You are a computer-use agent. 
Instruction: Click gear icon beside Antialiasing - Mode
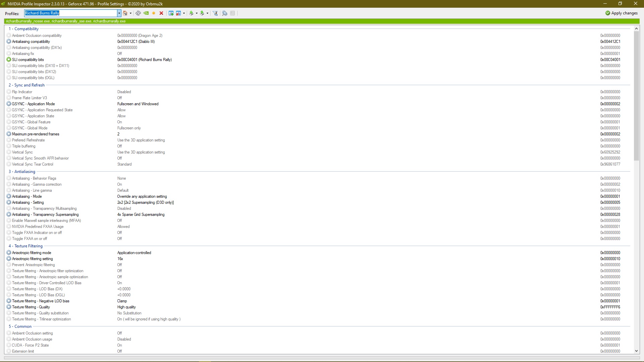9,196
